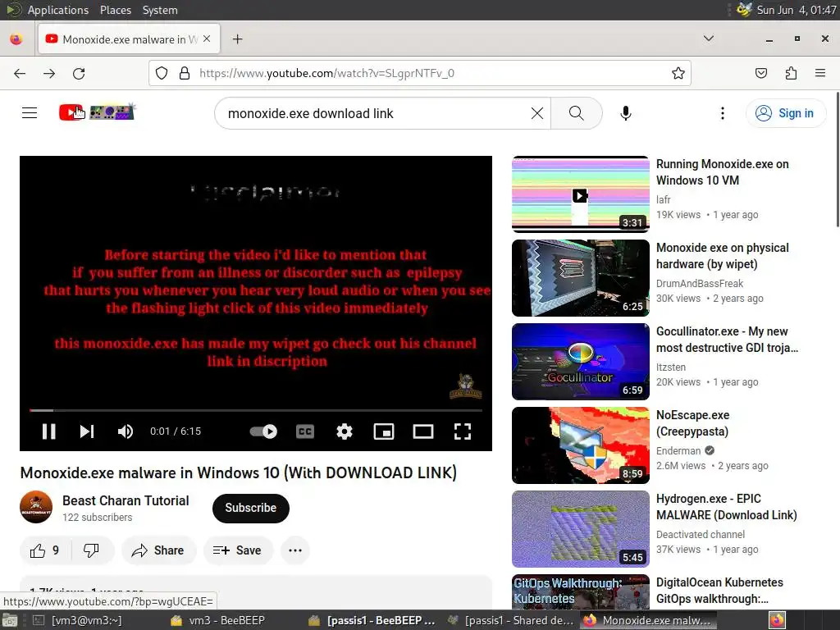Close the Monoxide.exe tab

(207, 39)
